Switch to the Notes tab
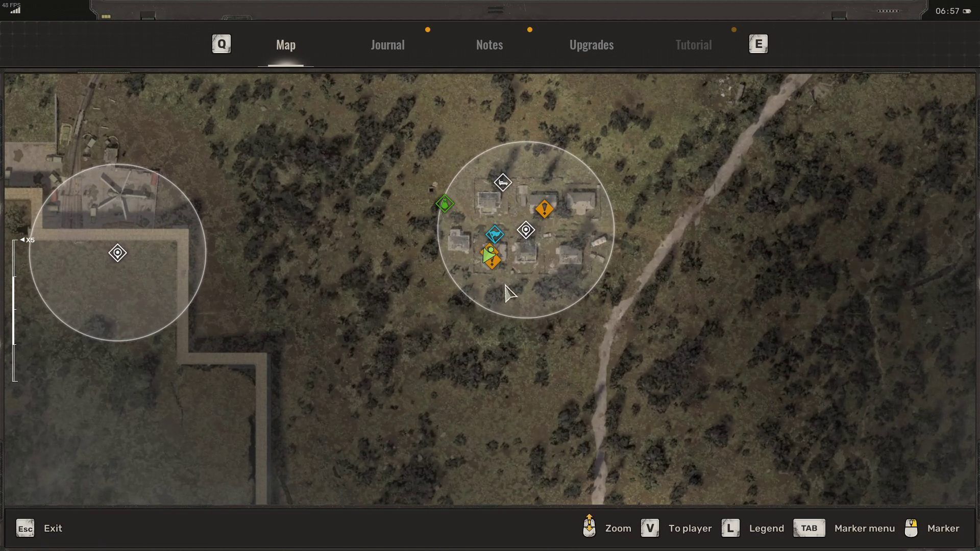 click(489, 45)
